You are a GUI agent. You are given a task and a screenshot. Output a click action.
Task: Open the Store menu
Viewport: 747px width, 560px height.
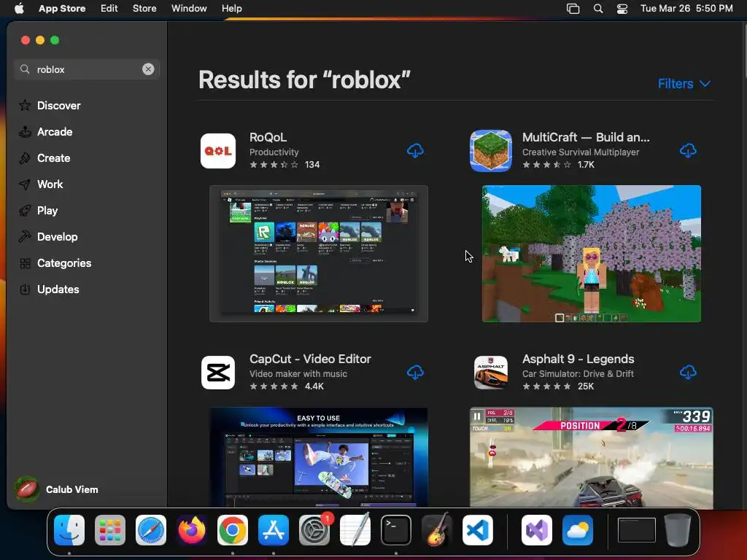[x=144, y=9]
